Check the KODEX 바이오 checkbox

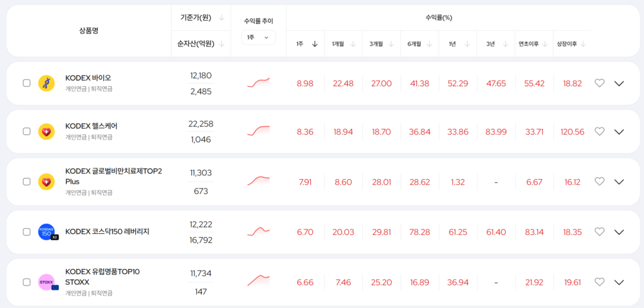pos(26,83)
